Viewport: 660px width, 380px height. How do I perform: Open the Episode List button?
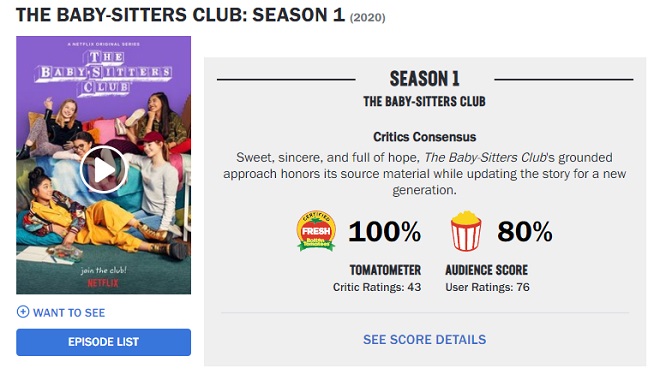point(104,342)
